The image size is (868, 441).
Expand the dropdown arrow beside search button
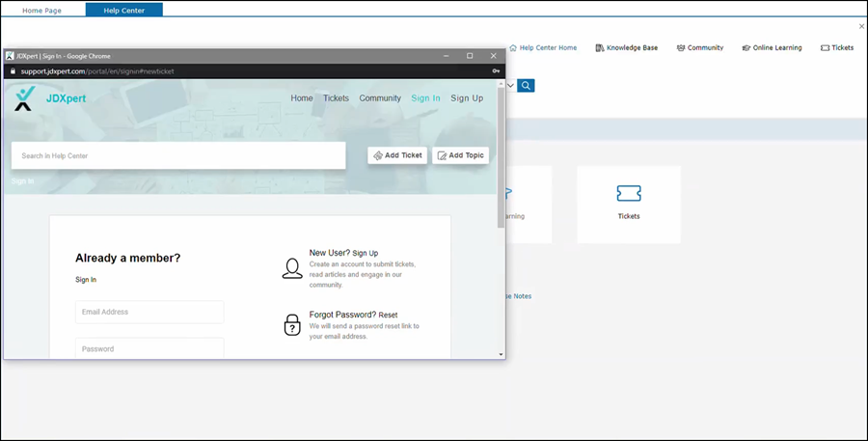(510, 86)
